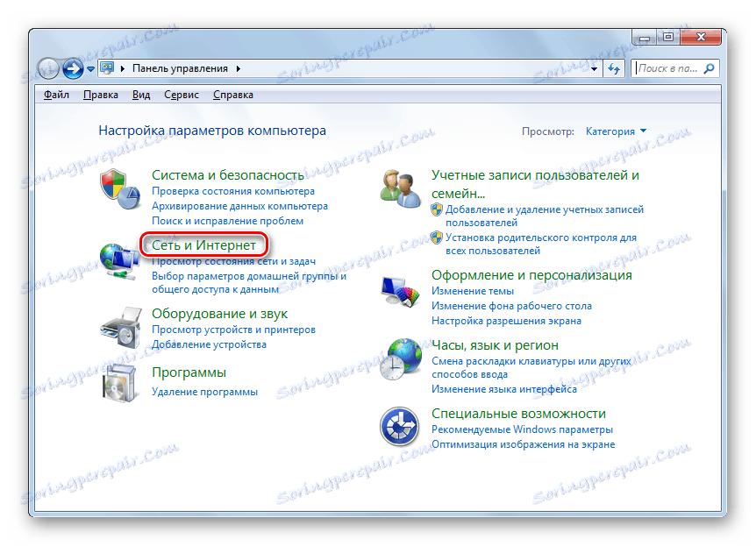The image size is (756, 546).
Task: Open the Файл menu
Action: coord(56,95)
